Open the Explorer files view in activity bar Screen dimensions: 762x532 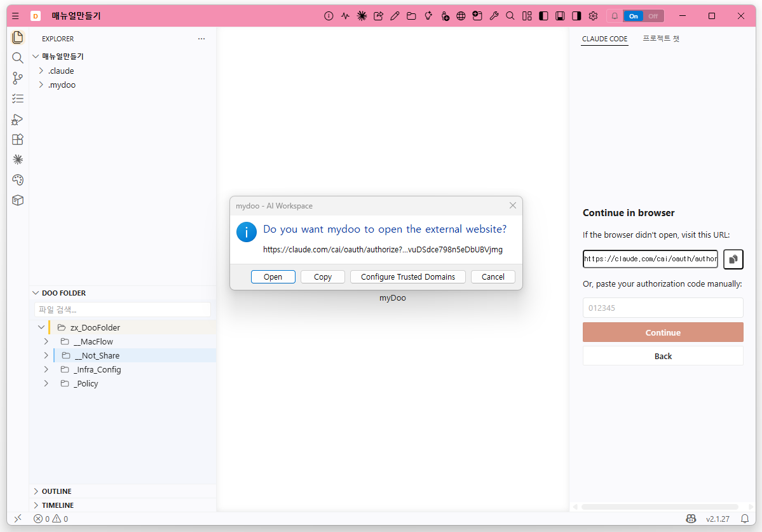(18, 38)
